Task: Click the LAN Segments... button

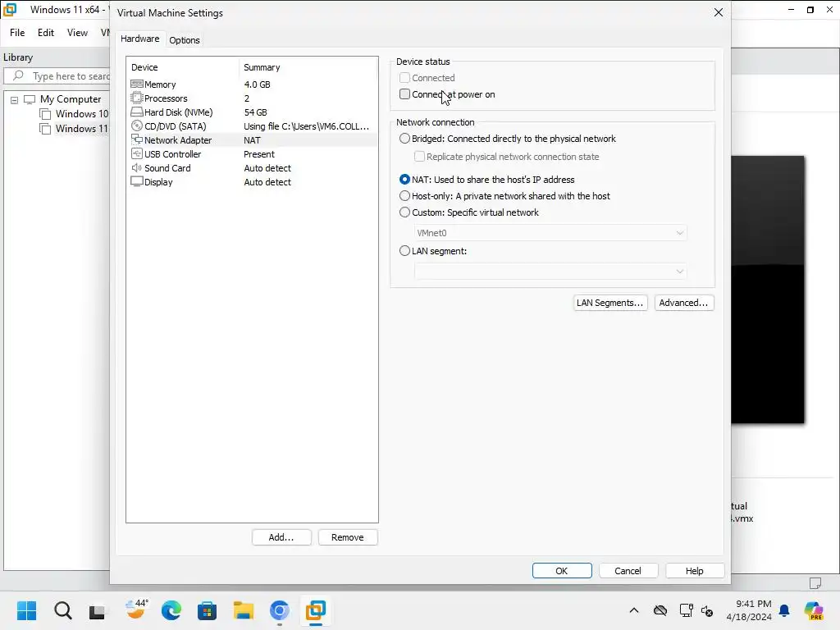Action: (x=610, y=303)
